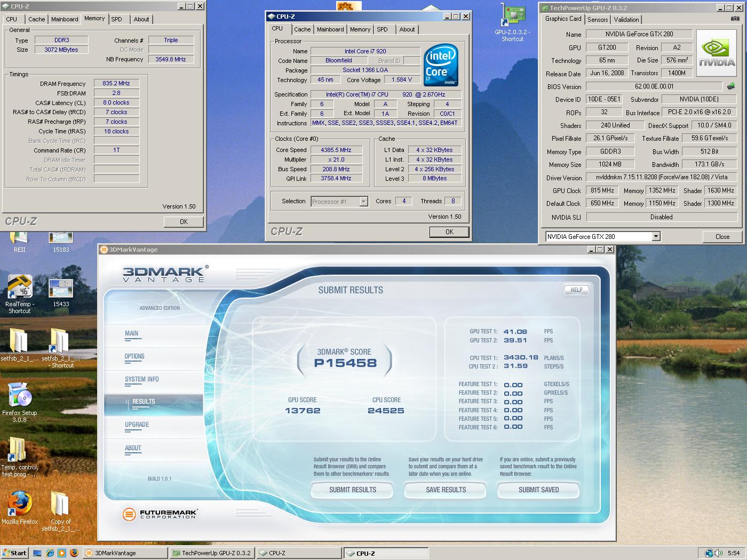The height and width of the screenshot is (560, 747).
Task: Select the 15183 desktop image file
Action: [x=61, y=243]
